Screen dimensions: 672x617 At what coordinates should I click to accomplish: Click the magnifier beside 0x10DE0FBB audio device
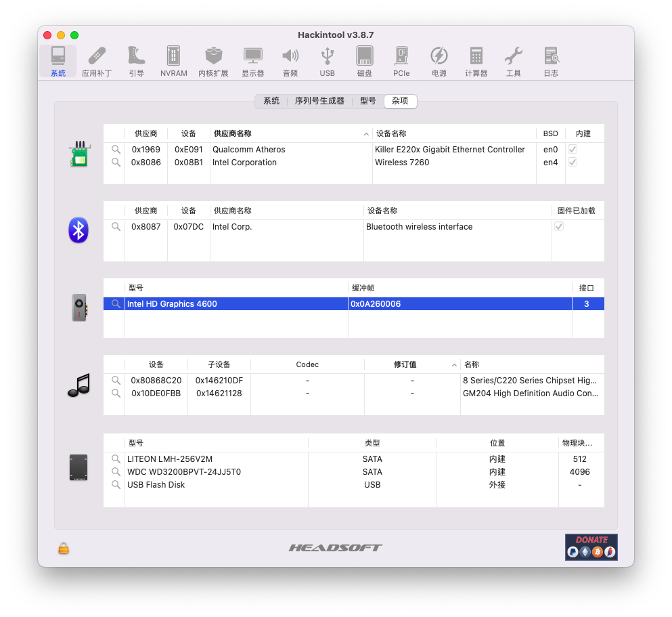(x=116, y=393)
